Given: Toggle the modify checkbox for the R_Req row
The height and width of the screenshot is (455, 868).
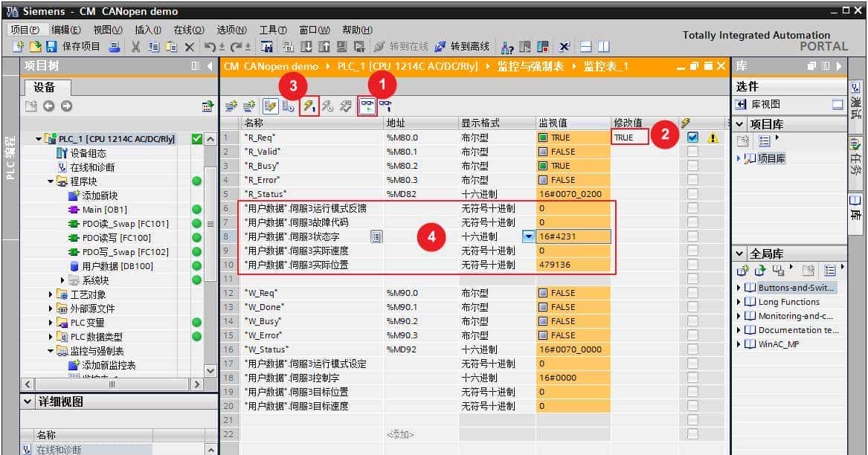Looking at the screenshot, I should point(695,137).
